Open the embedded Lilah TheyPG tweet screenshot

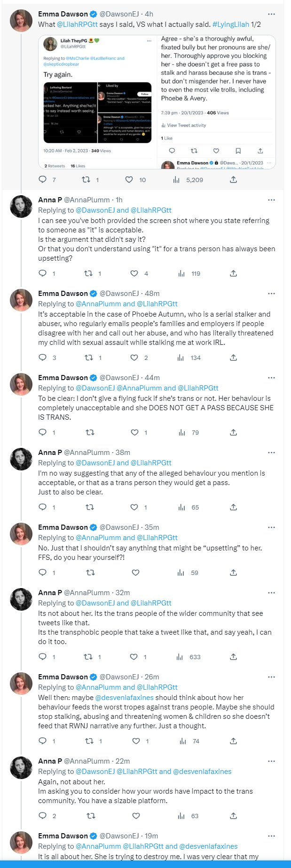pos(97,102)
